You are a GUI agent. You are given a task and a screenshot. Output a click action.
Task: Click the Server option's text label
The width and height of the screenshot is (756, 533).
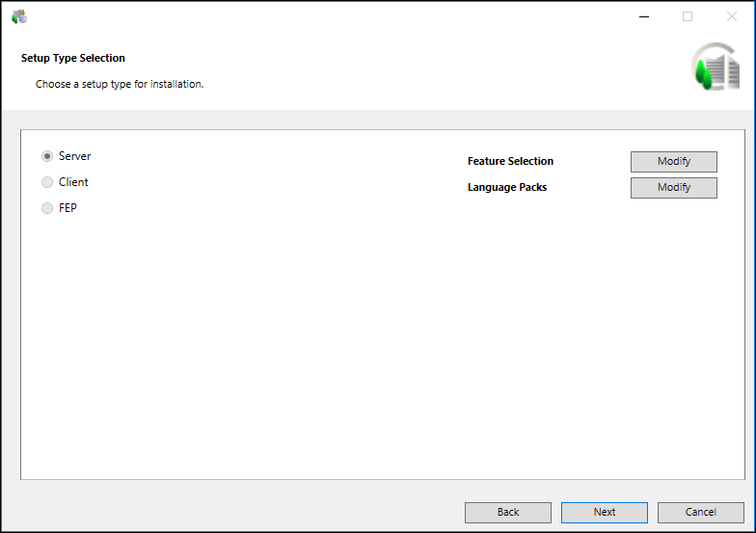tap(74, 156)
